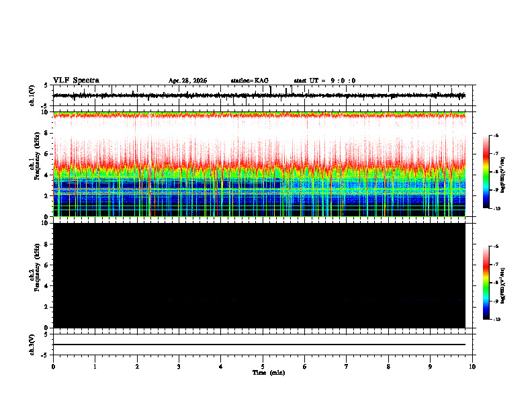Click the ch.3(V) flat line trace
This screenshot has width=532, height=411.
259,345
